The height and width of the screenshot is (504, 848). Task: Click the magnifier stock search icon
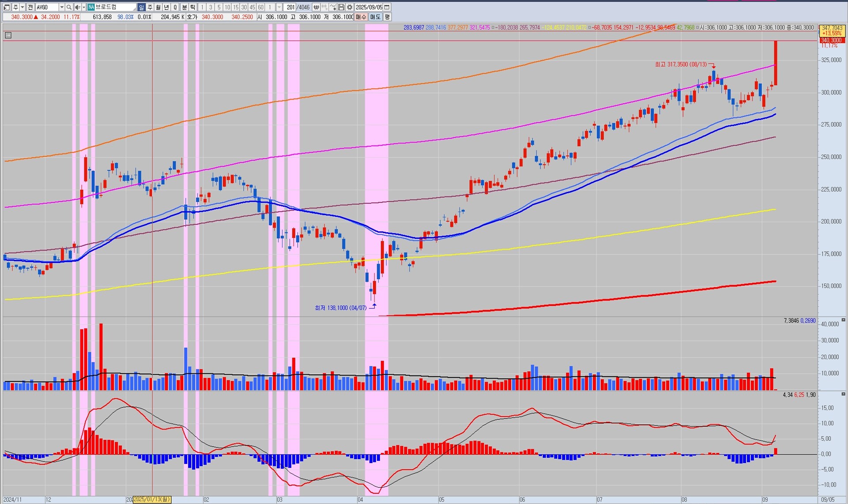[69, 7]
